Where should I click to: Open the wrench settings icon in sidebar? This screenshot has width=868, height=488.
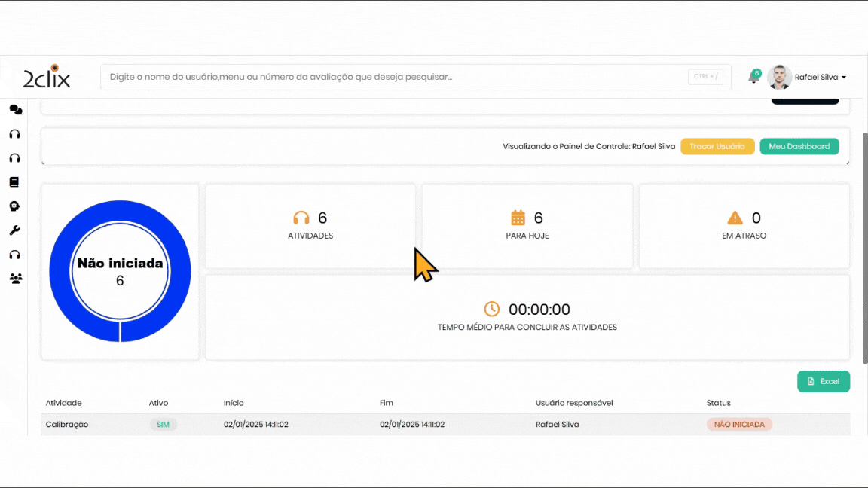(14, 230)
